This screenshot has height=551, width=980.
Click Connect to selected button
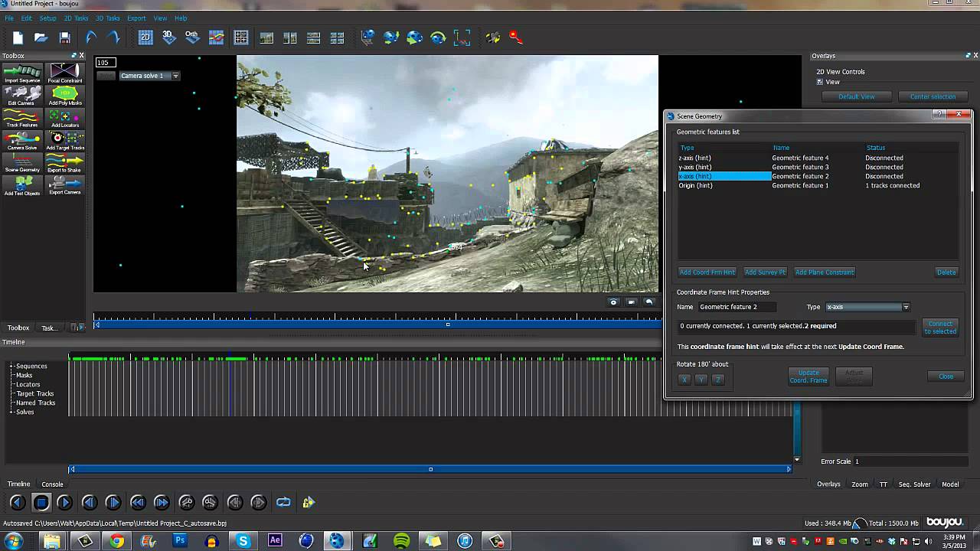[x=940, y=327]
